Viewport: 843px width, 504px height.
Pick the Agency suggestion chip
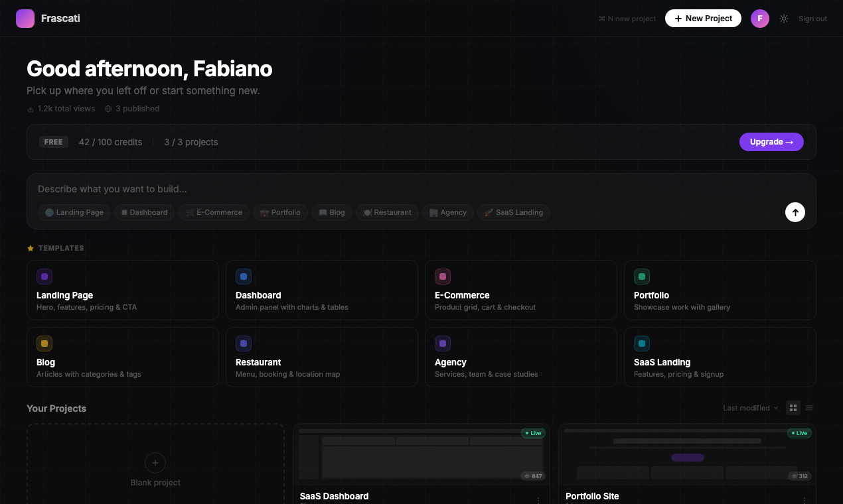(448, 212)
